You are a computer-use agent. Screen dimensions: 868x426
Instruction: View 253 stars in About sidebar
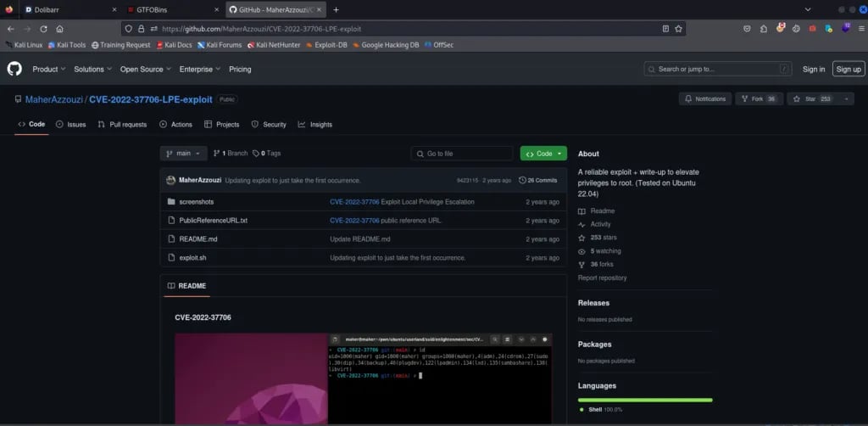click(x=598, y=238)
